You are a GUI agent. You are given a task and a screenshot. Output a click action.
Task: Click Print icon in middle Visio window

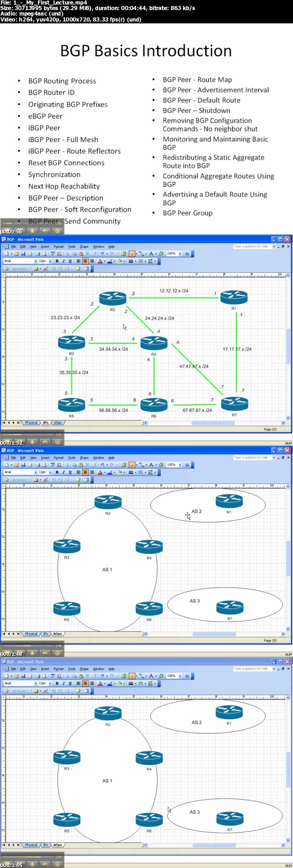(x=38, y=464)
